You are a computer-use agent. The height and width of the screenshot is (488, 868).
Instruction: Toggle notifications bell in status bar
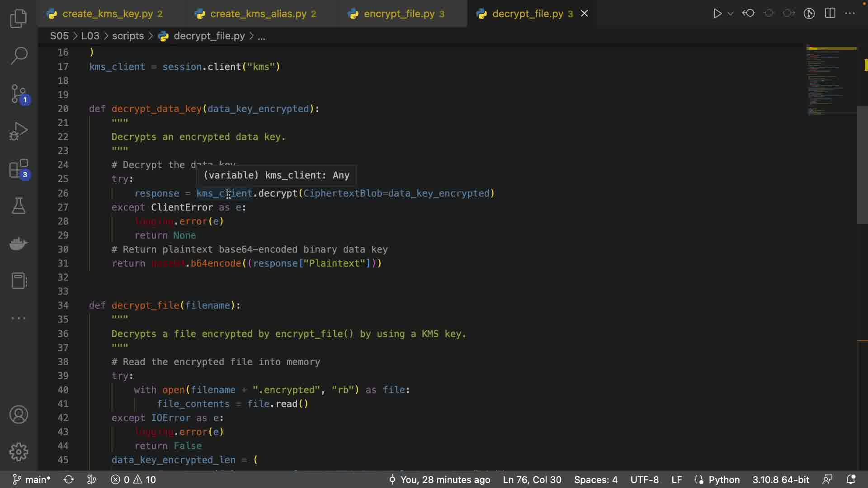(x=851, y=479)
